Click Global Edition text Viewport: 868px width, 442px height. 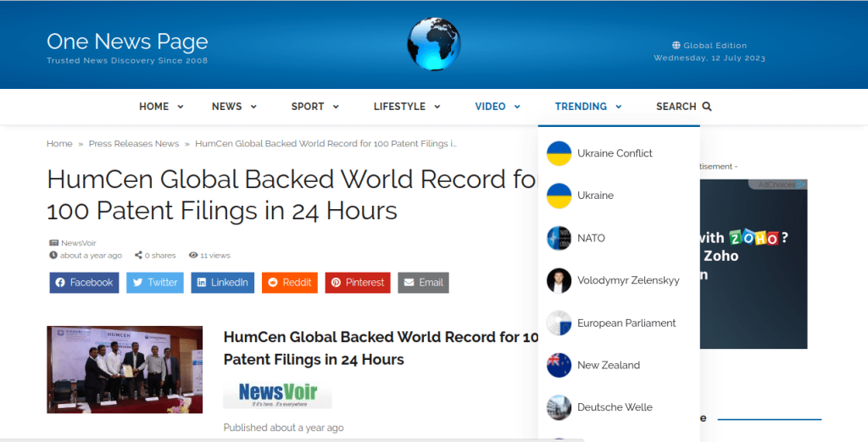click(x=715, y=46)
